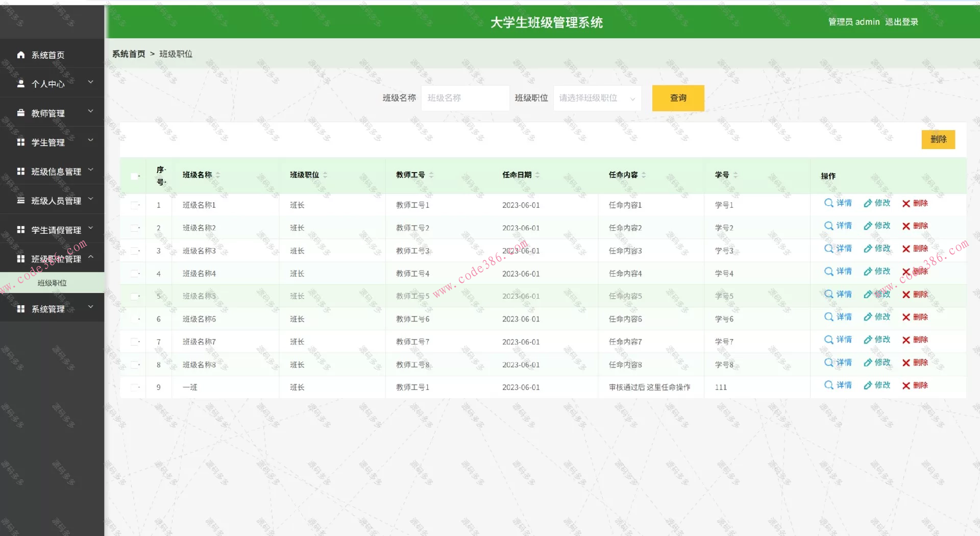This screenshot has height=536, width=980.
Task: Click the magnifier details icon for 一班 row
Action: (x=828, y=385)
